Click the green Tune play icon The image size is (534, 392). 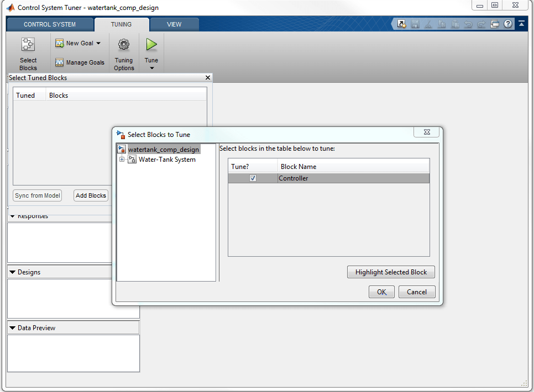coord(151,44)
